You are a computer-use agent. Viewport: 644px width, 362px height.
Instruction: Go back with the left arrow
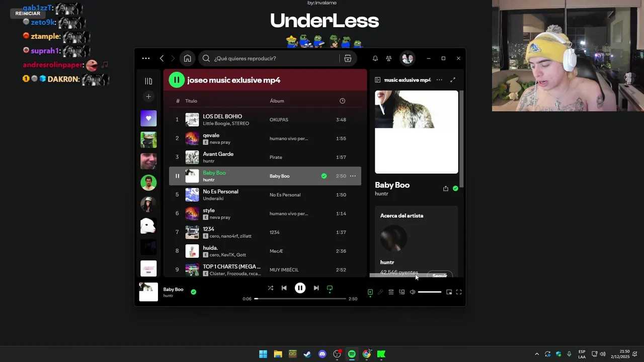tap(162, 58)
